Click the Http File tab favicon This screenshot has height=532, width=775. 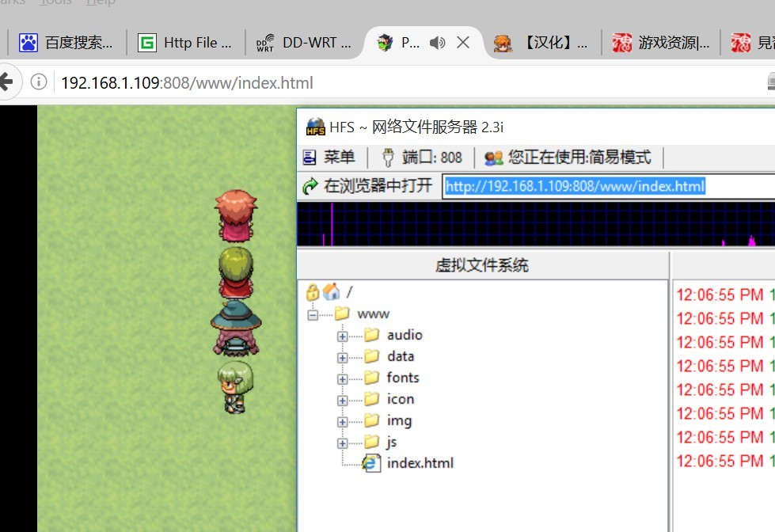tap(146, 43)
